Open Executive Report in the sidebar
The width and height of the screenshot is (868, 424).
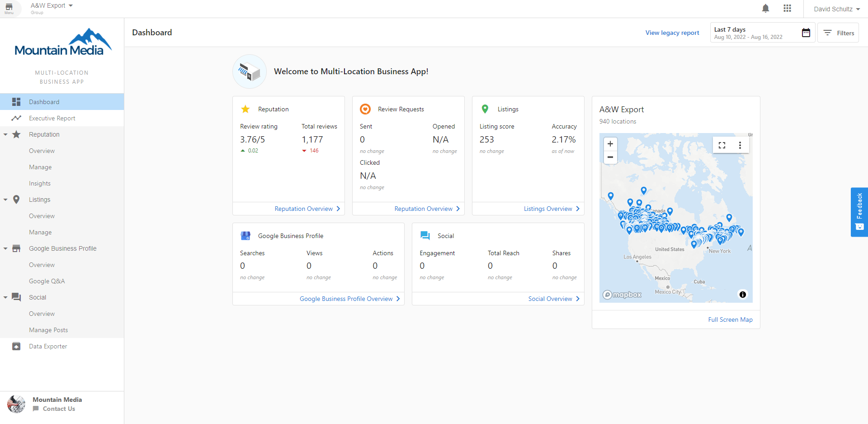coord(62,118)
